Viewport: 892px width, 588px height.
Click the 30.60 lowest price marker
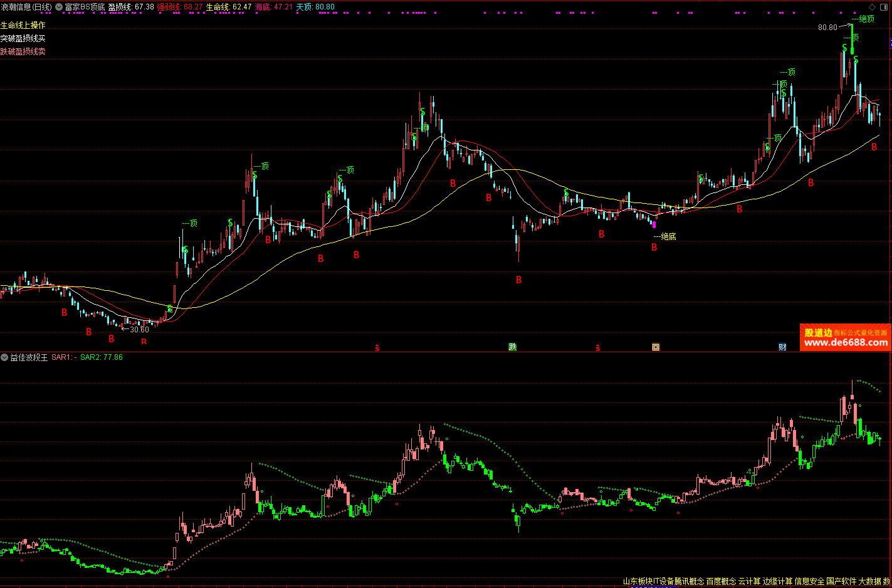[139, 330]
